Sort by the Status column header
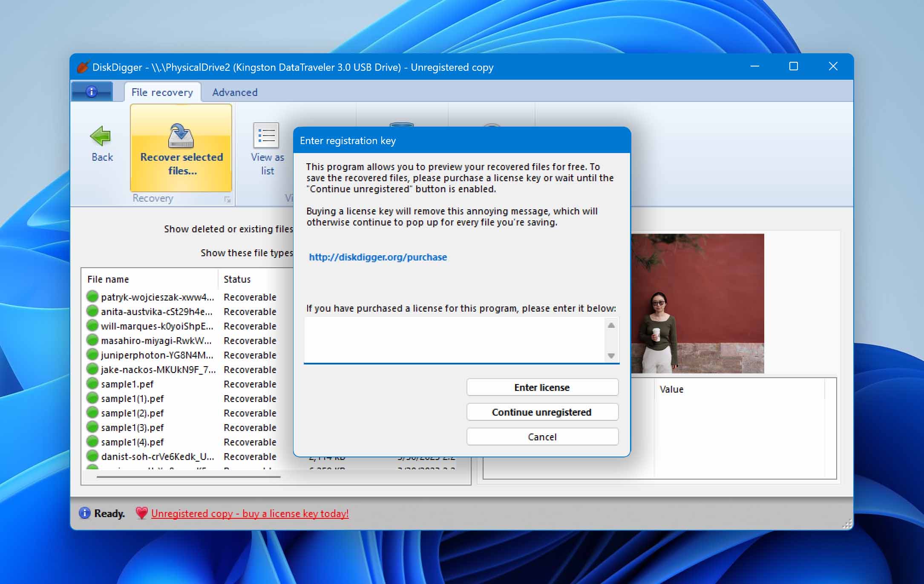Viewport: 924px width, 584px height. 256,279
